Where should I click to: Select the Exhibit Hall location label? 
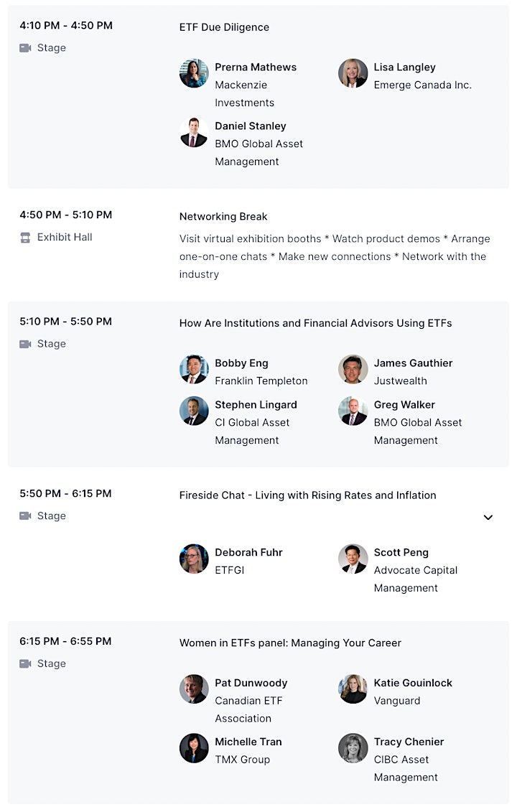point(65,237)
